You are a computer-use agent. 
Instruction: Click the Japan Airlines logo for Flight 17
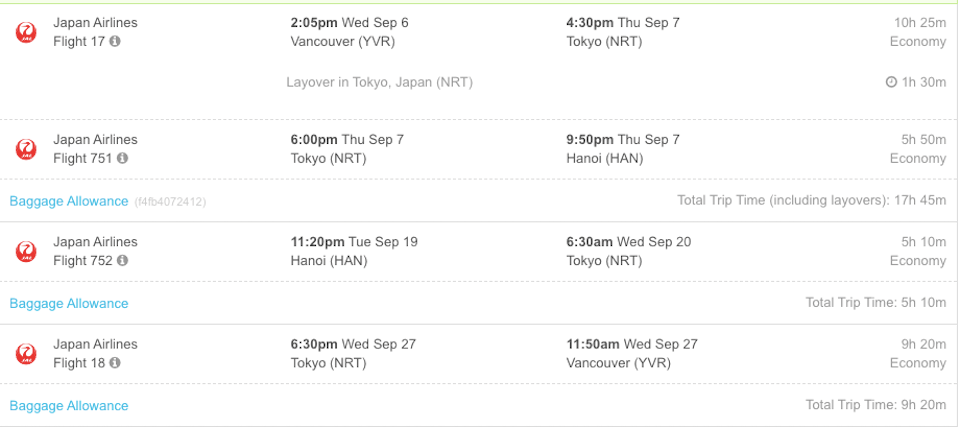pyautogui.click(x=26, y=32)
